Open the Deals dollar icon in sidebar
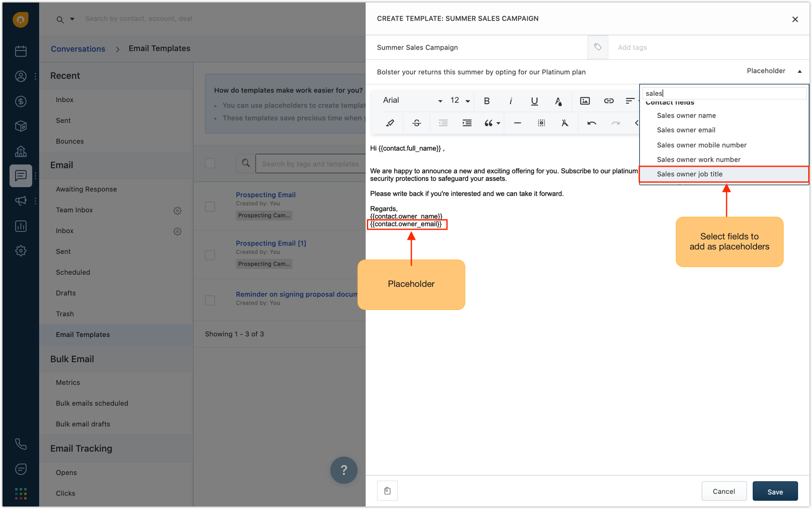 (x=20, y=101)
